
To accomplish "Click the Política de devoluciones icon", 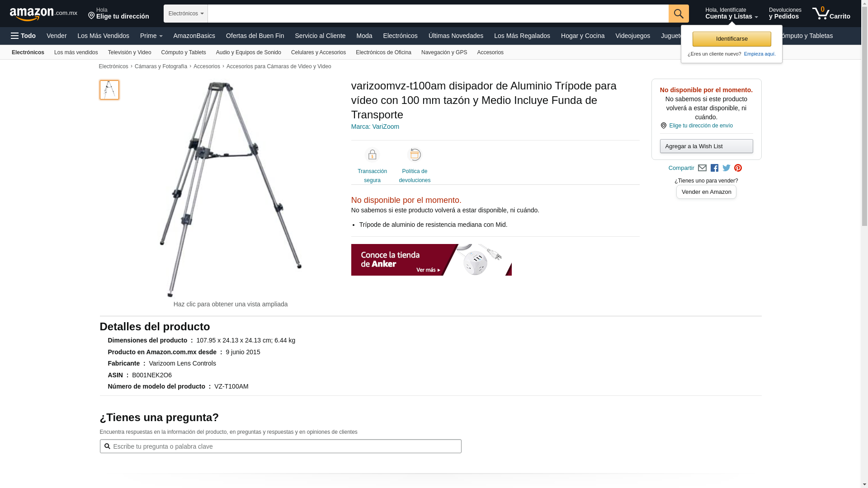I will [x=415, y=155].
